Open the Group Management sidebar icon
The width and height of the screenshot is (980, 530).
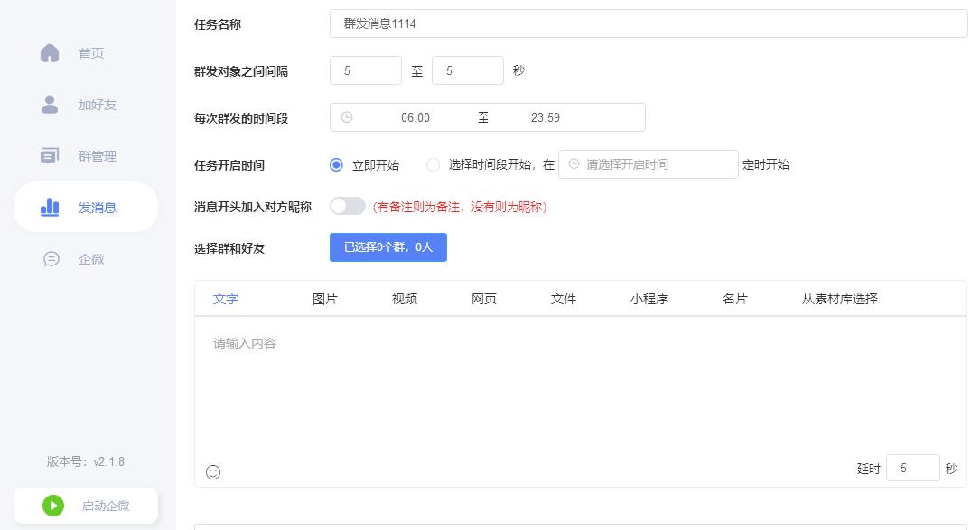pyautogui.click(x=50, y=156)
